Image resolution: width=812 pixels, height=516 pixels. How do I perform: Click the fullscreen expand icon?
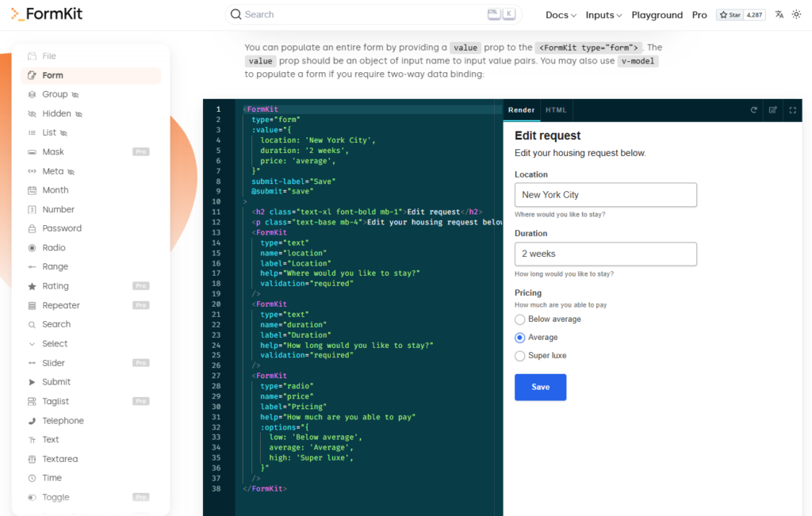(x=792, y=110)
